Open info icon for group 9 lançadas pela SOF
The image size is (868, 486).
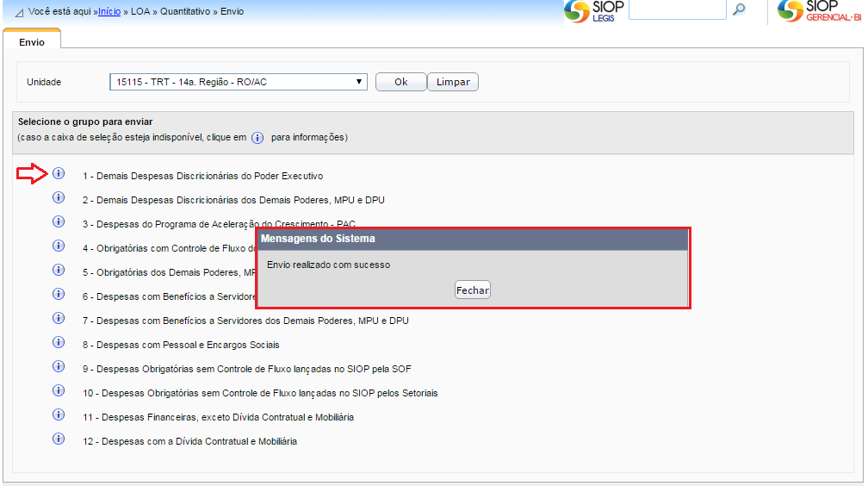[59, 366]
